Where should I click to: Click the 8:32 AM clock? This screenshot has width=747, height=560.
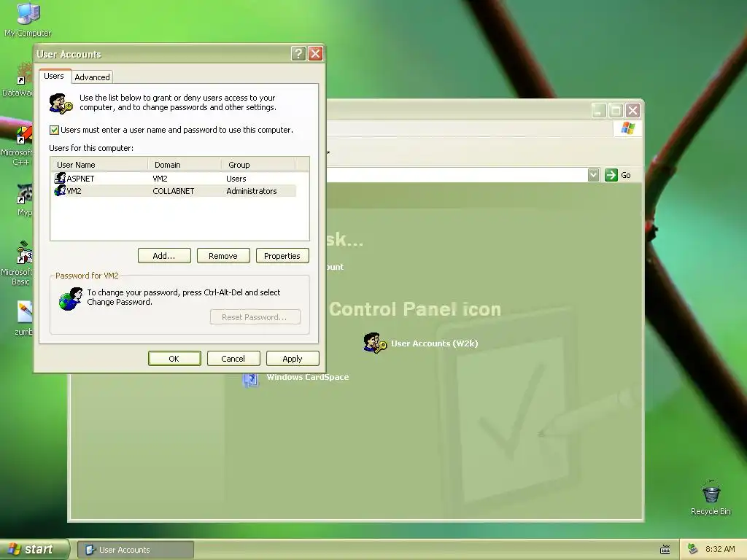[x=720, y=549]
